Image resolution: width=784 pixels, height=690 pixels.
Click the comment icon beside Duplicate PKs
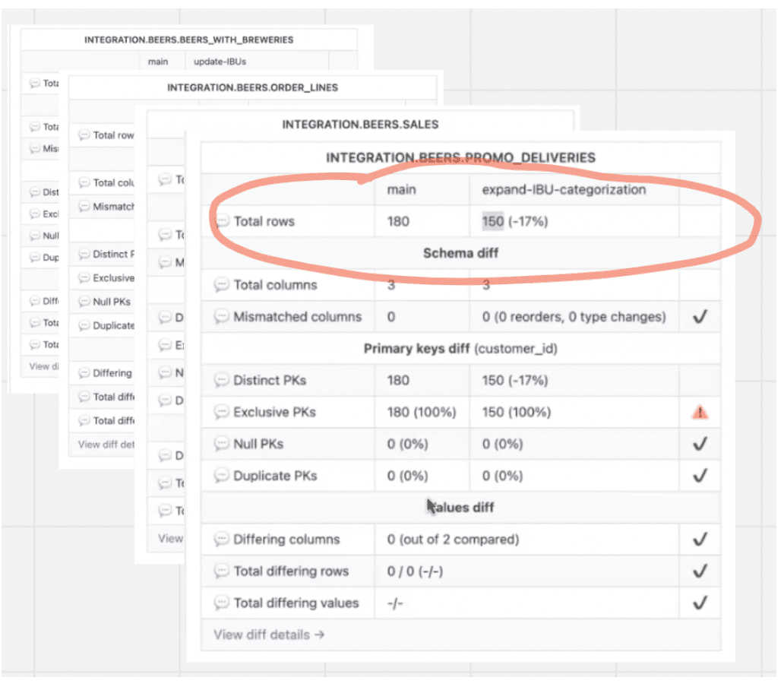pyautogui.click(x=221, y=476)
